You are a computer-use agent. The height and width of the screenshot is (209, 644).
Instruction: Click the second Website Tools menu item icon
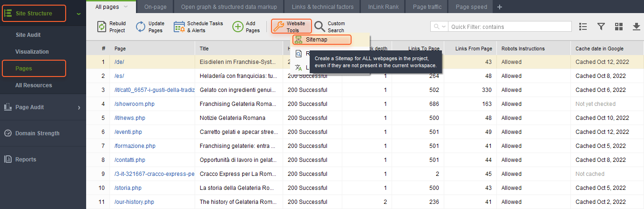pyautogui.click(x=298, y=54)
